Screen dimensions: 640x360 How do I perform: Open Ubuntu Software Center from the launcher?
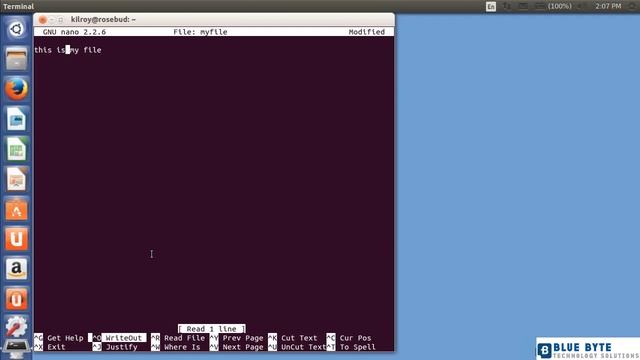coord(16,209)
